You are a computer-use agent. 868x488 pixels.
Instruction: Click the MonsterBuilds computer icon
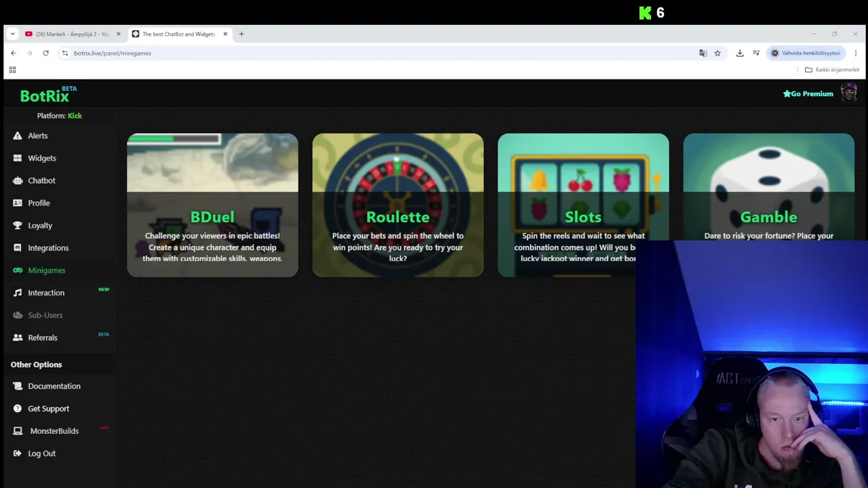click(x=18, y=430)
